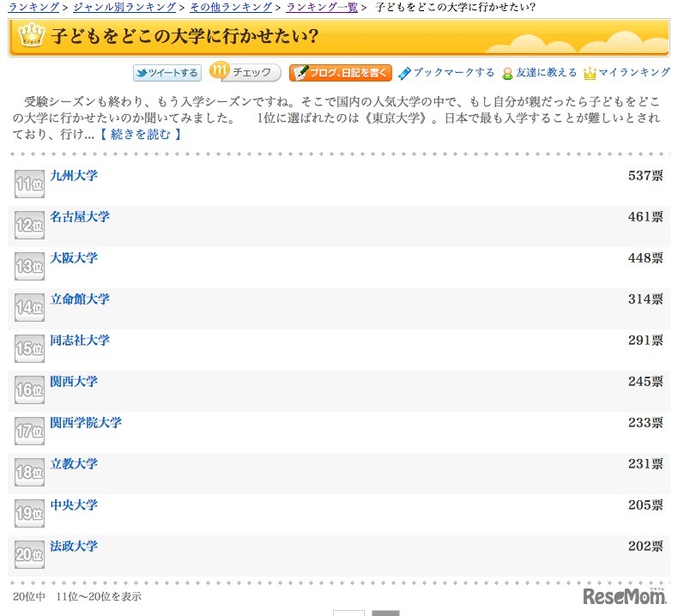Open the 関西大学 link

(x=74, y=381)
